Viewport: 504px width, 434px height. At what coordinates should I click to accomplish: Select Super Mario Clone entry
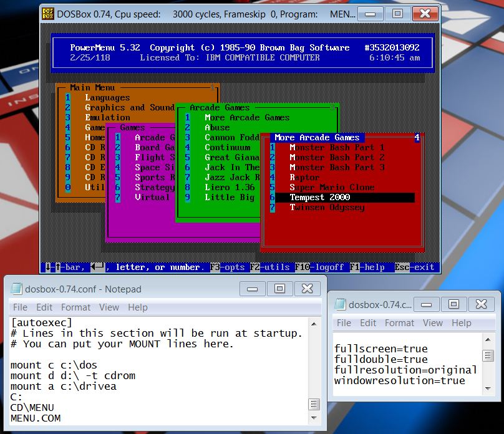[332, 187]
